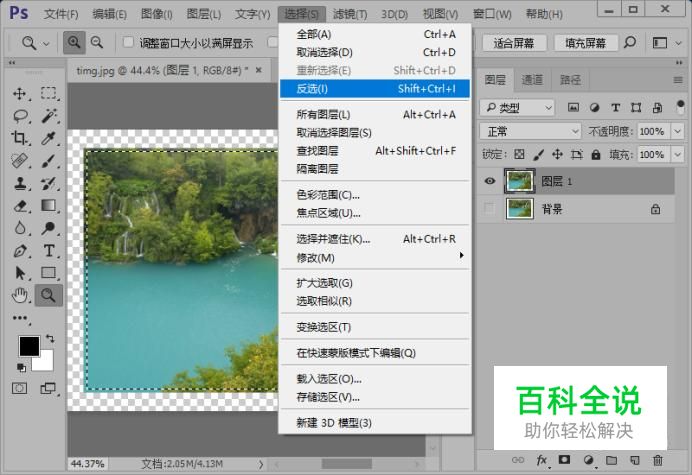Swap foreground and background colors

click(x=50, y=339)
